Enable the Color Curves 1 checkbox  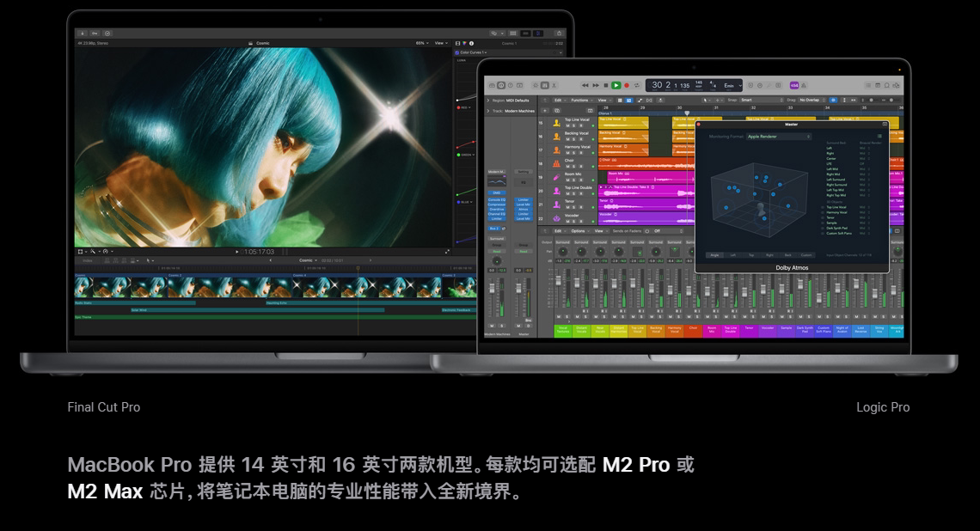pyautogui.click(x=457, y=52)
